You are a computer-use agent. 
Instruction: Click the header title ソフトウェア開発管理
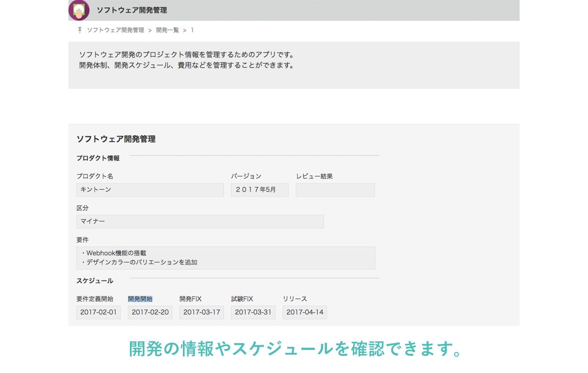[x=132, y=10]
